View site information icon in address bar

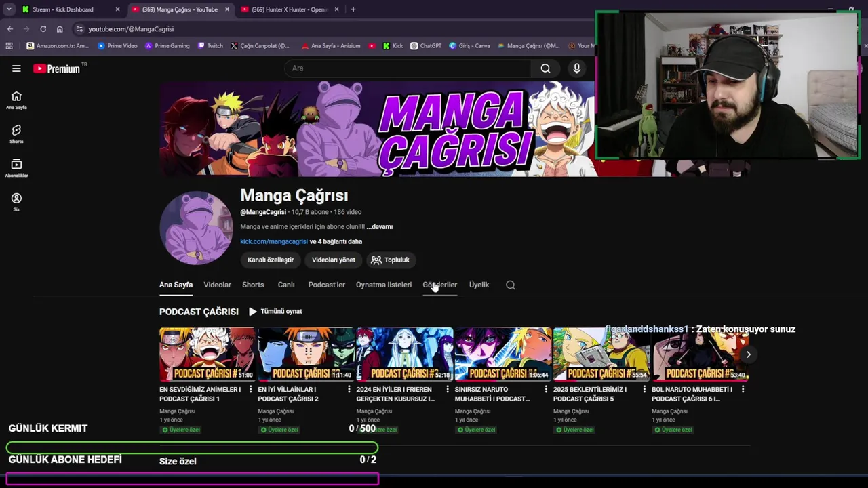coord(79,29)
